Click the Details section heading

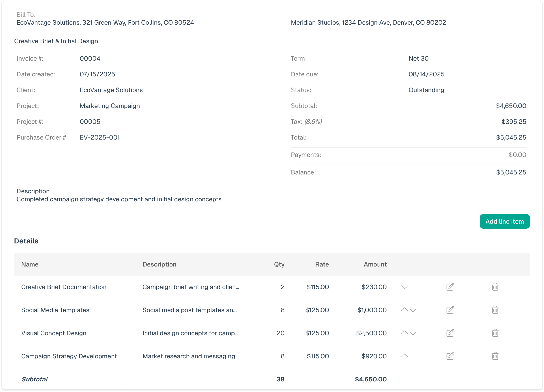click(26, 241)
